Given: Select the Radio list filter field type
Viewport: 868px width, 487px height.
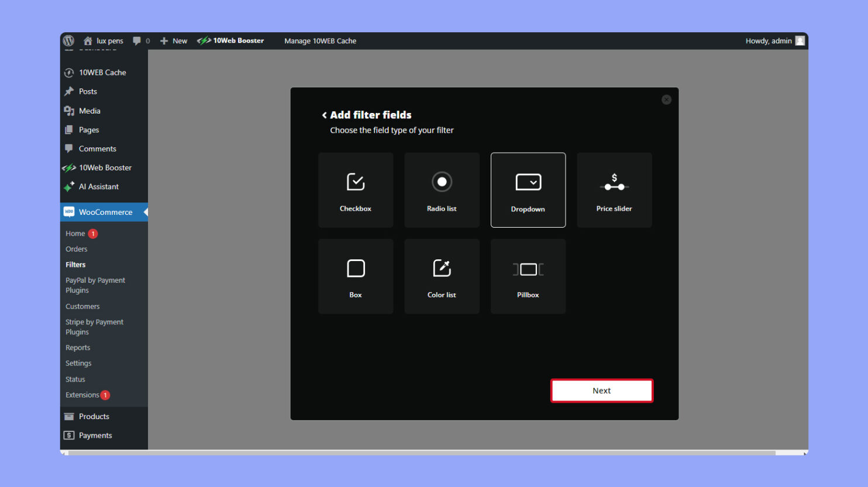Looking at the screenshot, I should pyautogui.click(x=442, y=190).
